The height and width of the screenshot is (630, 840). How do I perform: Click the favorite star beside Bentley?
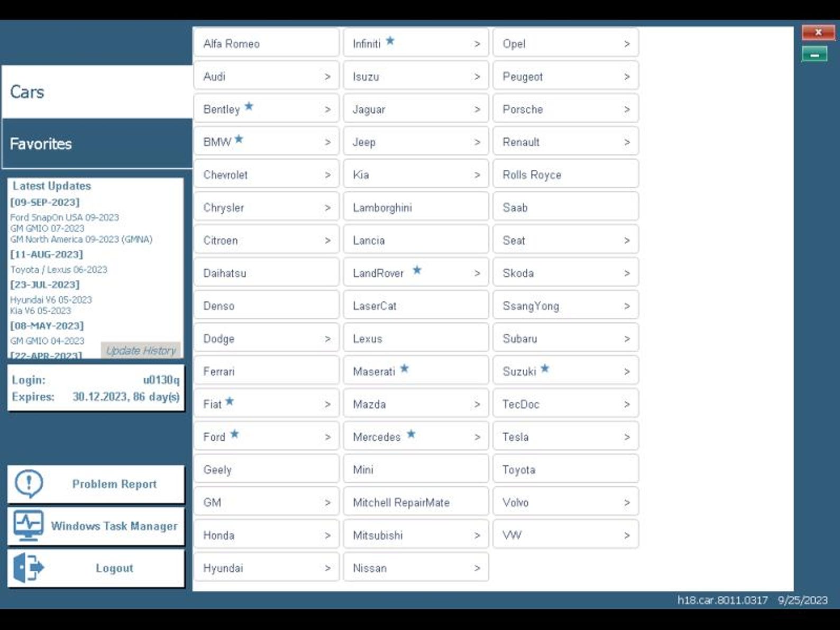[x=249, y=106]
